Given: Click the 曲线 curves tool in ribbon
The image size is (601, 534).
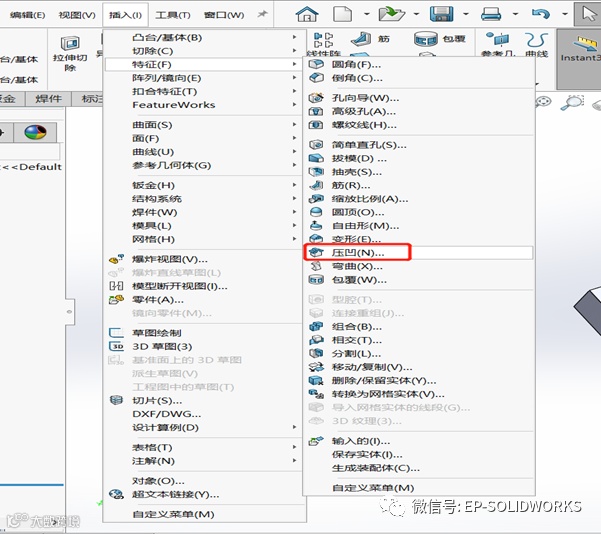Looking at the screenshot, I should [536, 45].
